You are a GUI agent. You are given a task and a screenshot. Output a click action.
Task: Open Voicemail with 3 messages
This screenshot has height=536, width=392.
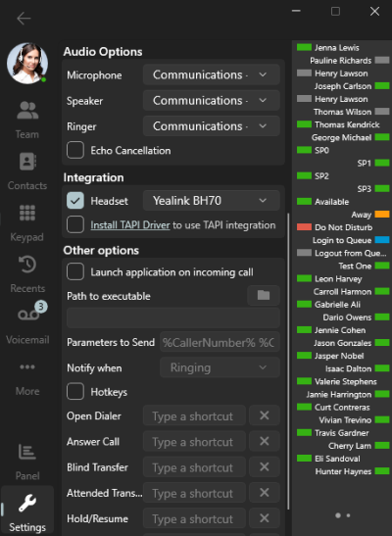(x=28, y=323)
